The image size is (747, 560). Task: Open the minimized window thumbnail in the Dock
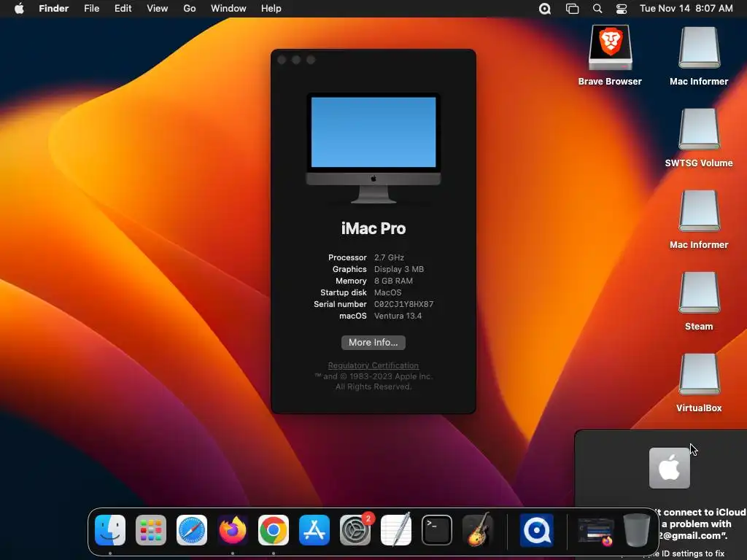595,531
